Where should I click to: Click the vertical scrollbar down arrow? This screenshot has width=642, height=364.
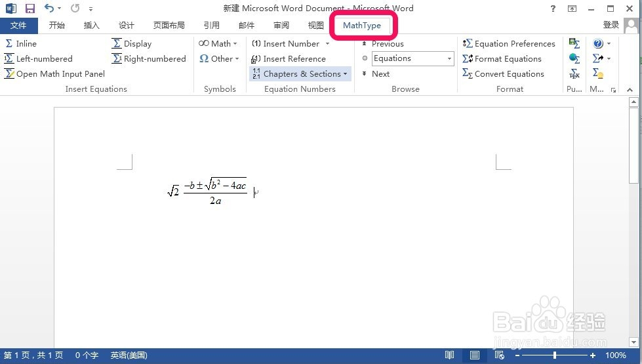coord(633,342)
